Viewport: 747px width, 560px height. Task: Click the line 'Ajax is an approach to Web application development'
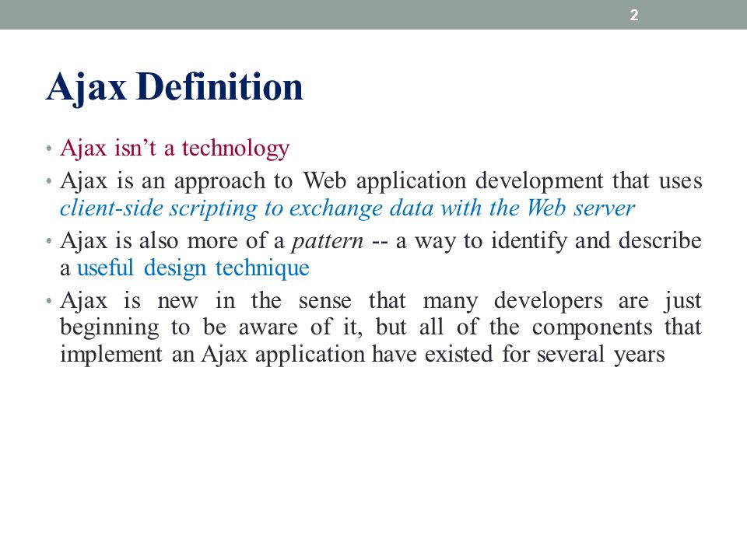(381, 181)
